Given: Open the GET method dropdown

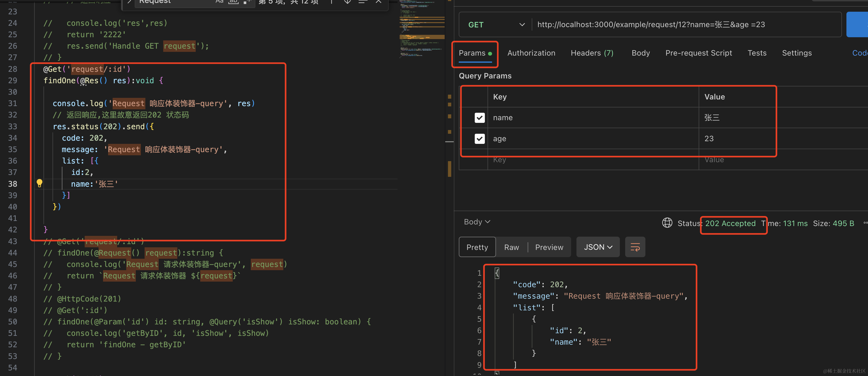Looking at the screenshot, I should coord(496,24).
